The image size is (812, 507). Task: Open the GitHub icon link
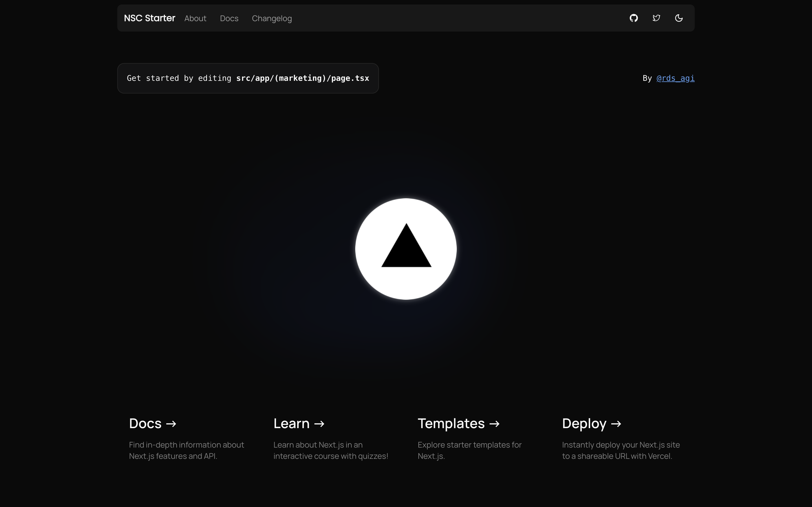click(634, 18)
